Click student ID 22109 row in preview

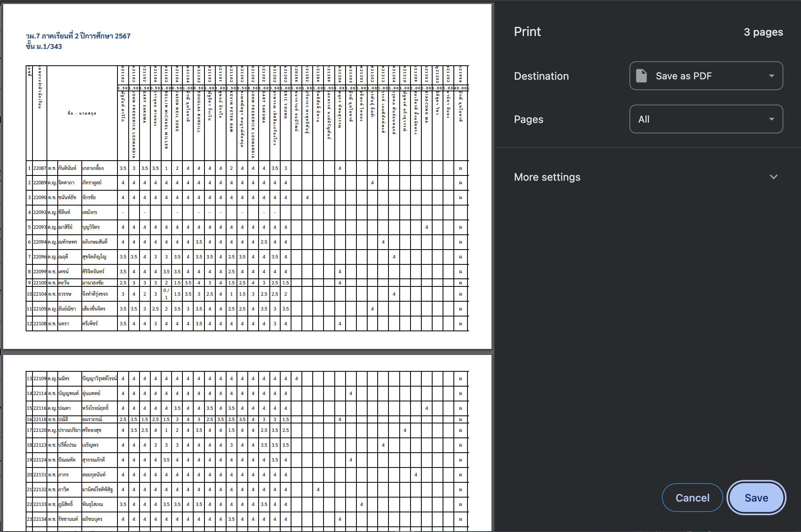40,379
